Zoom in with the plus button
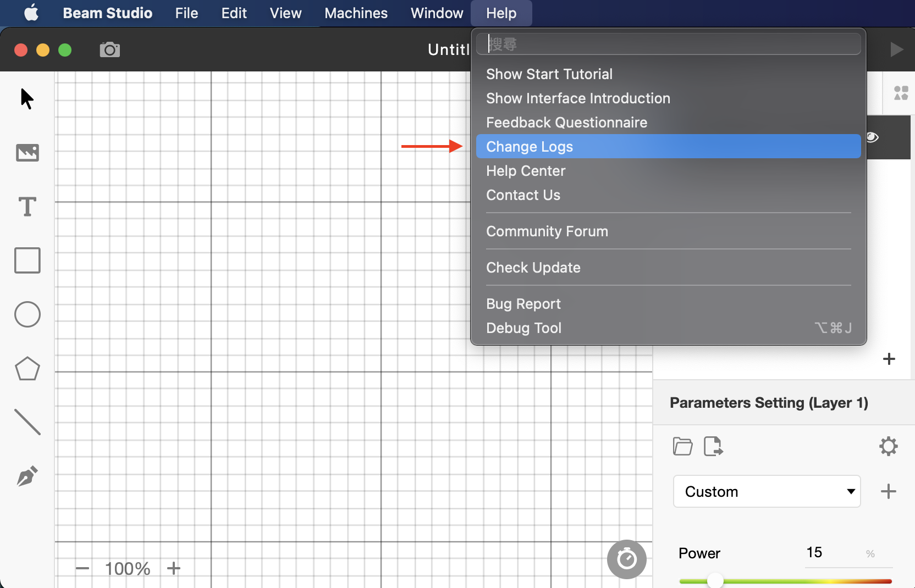Viewport: 915px width, 588px height. coord(174,568)
